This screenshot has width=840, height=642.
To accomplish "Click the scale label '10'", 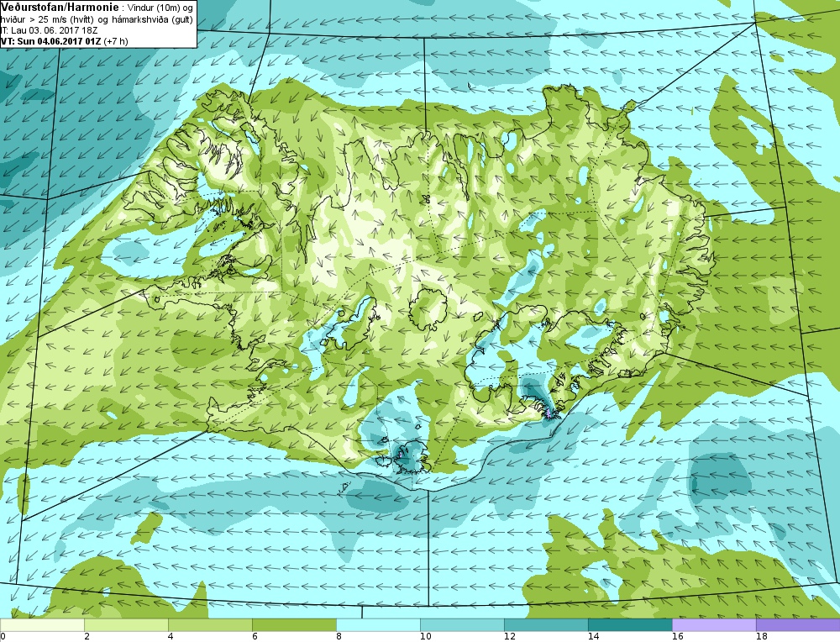I will coord(425,637).
